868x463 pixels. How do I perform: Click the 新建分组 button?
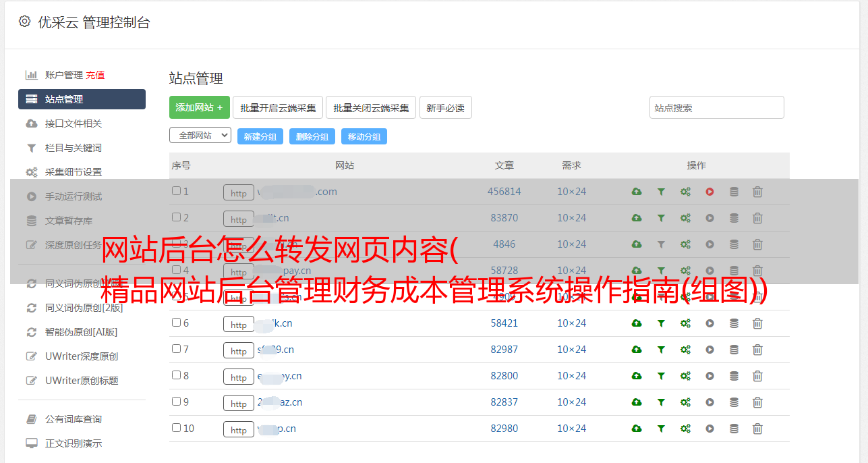(x=260, y=136)
